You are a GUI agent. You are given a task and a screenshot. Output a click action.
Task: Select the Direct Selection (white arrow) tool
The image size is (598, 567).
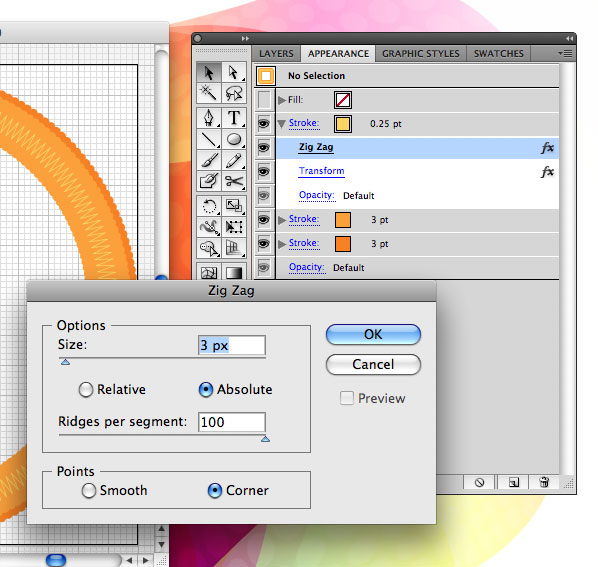point(233,73)
